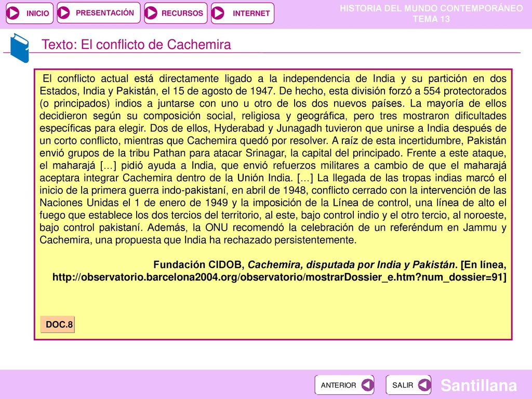Click the Santillana logo text
The width and height of the screenshot is (532, 399).
tap(478, 385)
